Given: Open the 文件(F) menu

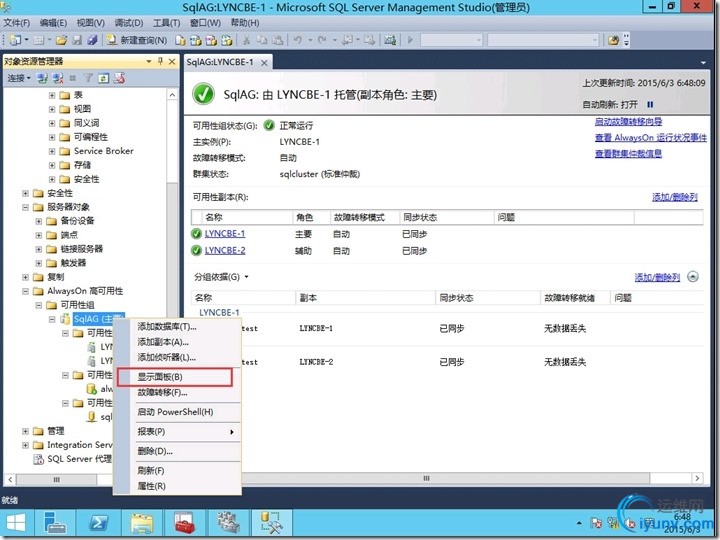Looking at the screenshot, I should click(x=17, y=23).
